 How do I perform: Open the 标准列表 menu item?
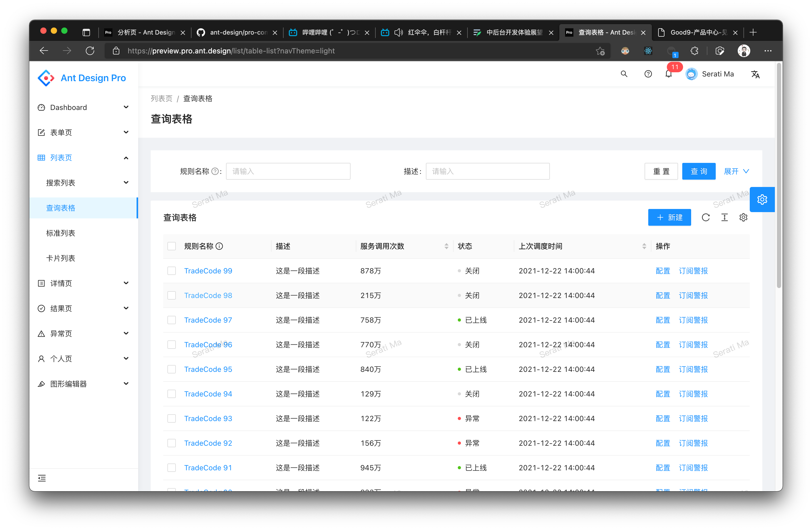click(61, 233)
